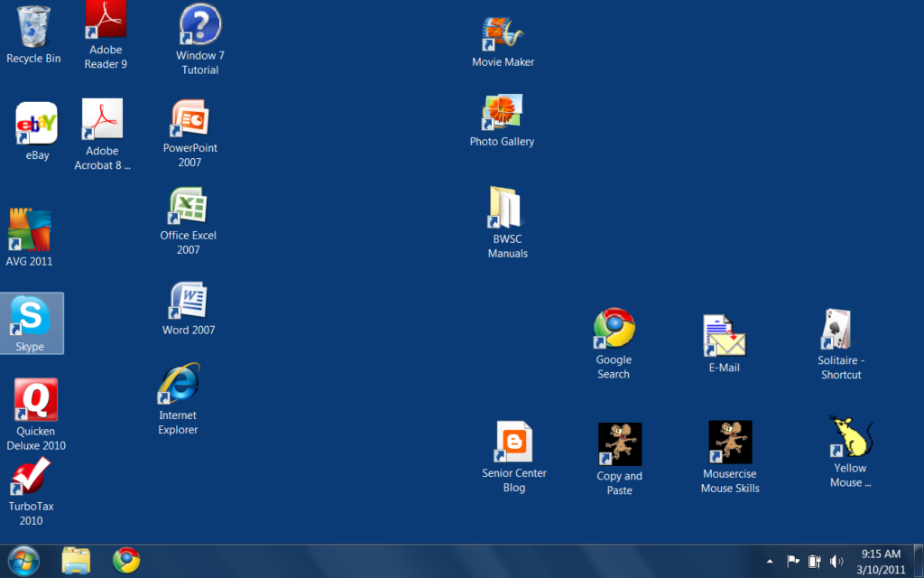The image size is (924, 578).
Task: Launch Chrome from the taskbar
Action: coord(126,560)
